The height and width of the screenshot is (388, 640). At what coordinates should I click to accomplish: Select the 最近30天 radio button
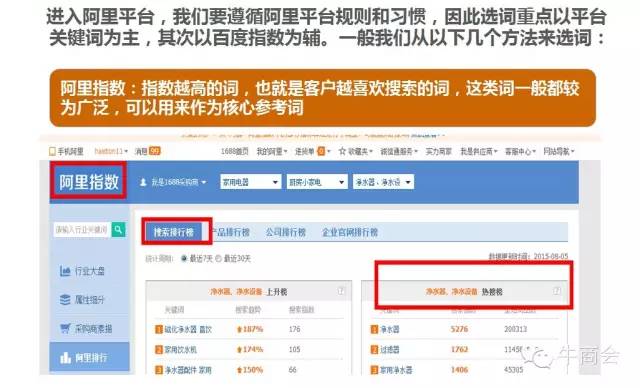(218, 259)
